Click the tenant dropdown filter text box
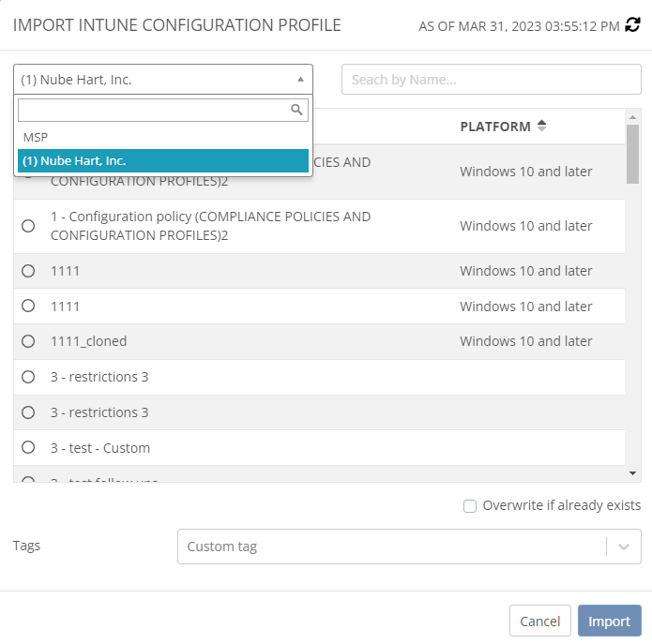 coord(153,110)
